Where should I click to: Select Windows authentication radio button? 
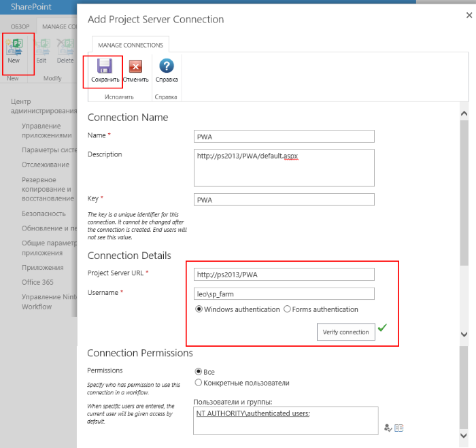(199, 309)
